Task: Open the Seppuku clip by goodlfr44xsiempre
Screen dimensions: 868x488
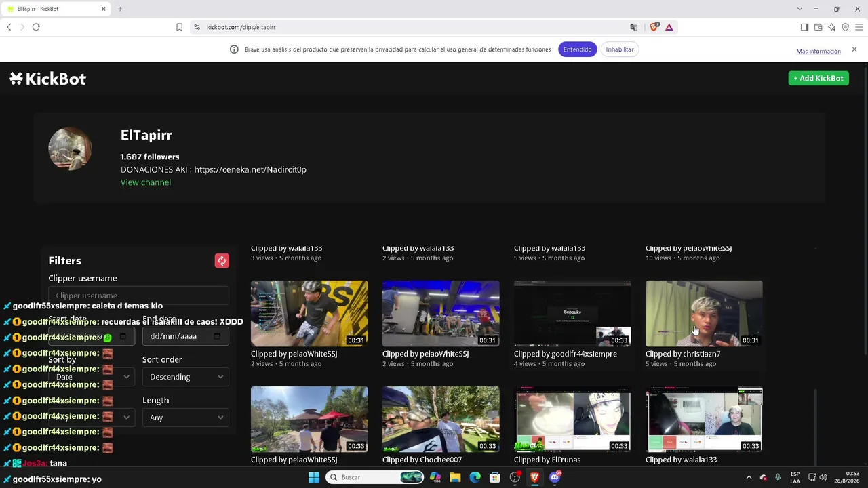Action: (572, 313)
